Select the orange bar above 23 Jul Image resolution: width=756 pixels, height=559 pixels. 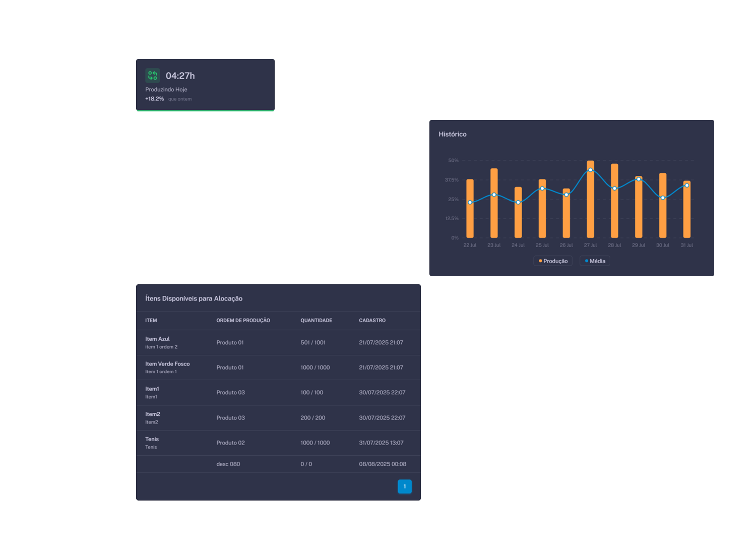click(494, 203)
